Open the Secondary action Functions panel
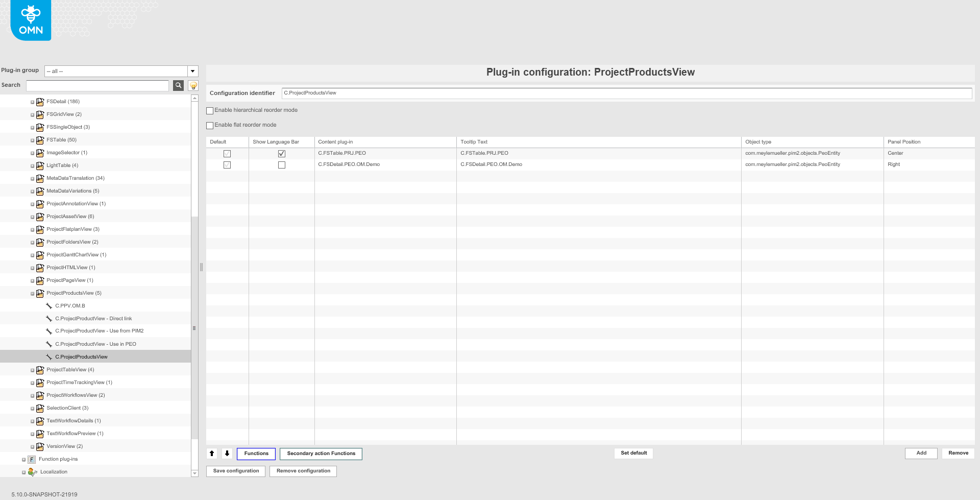The width and height of the screenshot is (980, 500). pos(320,453)
